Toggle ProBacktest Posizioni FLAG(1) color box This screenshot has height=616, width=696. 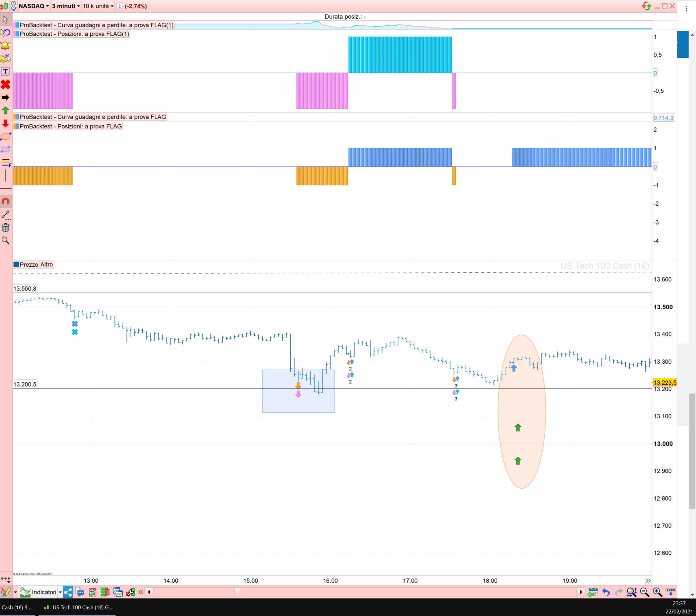coord(16,34)
